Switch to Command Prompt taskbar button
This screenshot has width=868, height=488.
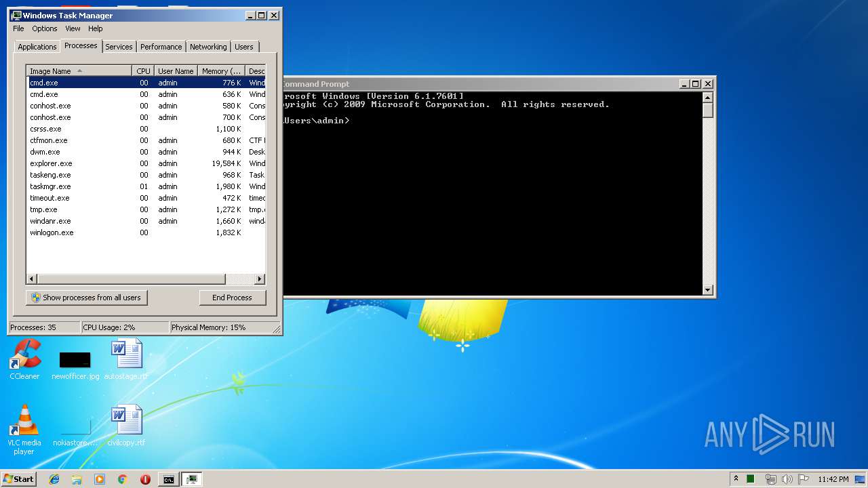(168, 479)
